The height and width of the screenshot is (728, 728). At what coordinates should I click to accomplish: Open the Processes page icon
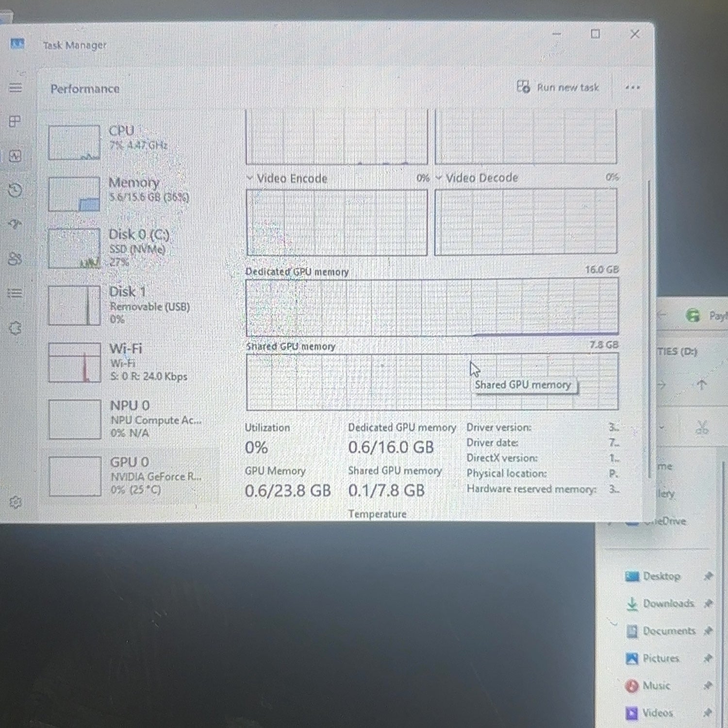pyautogui.click(x=15, y=121)
